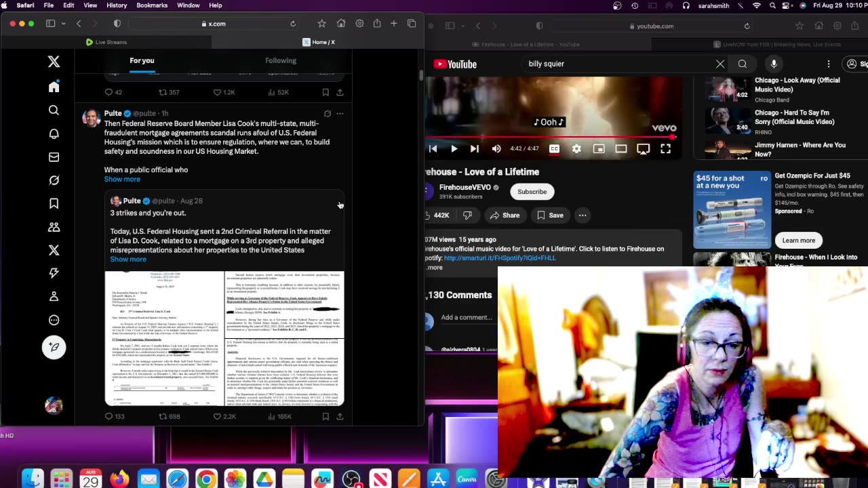The height and width of the screenshot is (488, 868).
Task: Open the Bookmarks menu
Action: [152, 5]
